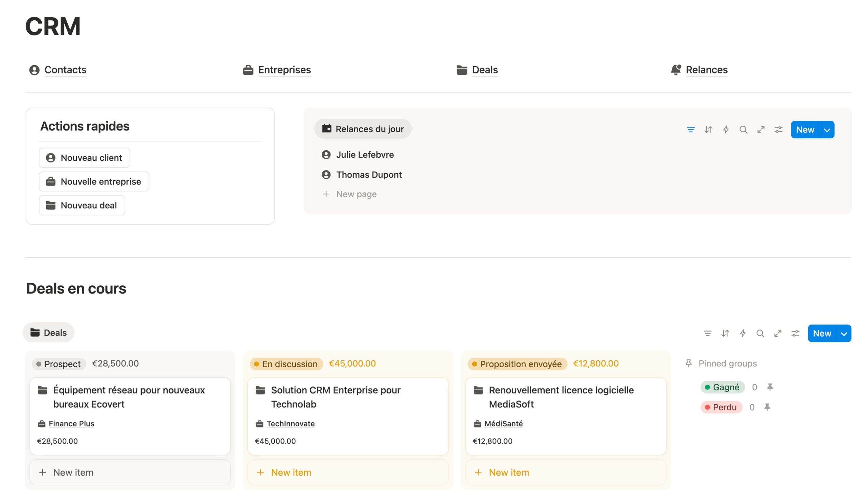
Task: Open the filter options for Relances du jour
Action: tap(691, 130)
